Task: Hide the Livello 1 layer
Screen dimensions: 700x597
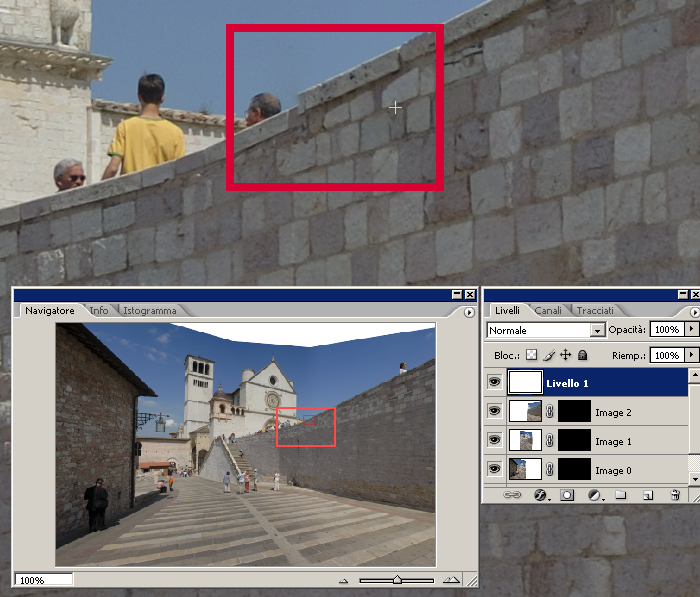Action: click(x=495, y=382)
